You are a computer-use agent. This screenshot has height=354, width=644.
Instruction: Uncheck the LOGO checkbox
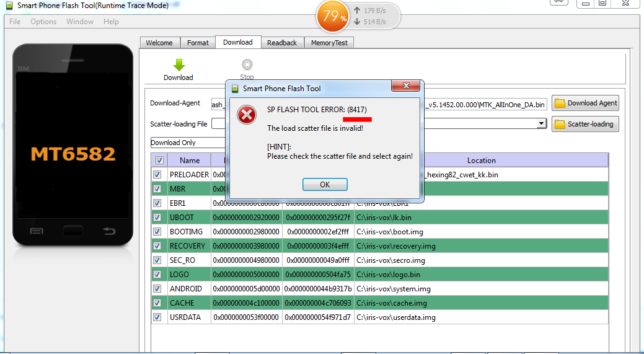[157, 274]
